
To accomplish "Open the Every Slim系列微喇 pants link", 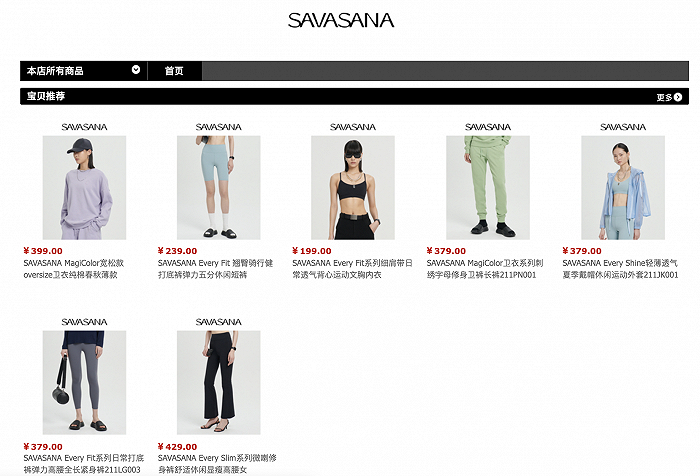I will 217,464.
